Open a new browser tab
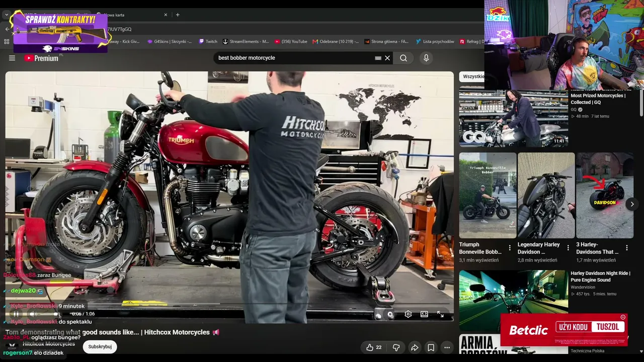 178,15
